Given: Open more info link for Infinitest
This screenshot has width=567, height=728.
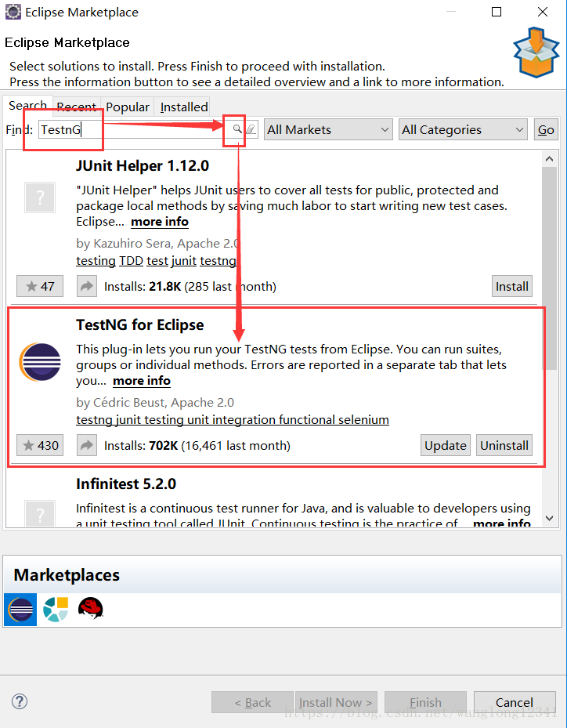Looking at the screenshot, I should pyautogui.click(x=501, y=523).
